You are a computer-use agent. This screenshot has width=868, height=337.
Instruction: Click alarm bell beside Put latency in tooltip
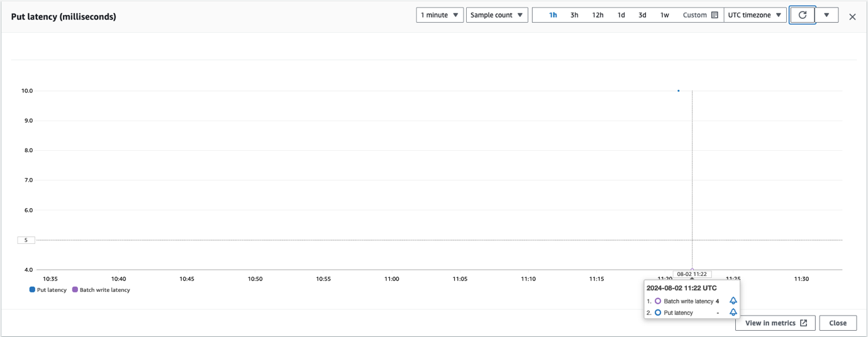[x=733, y=312]
